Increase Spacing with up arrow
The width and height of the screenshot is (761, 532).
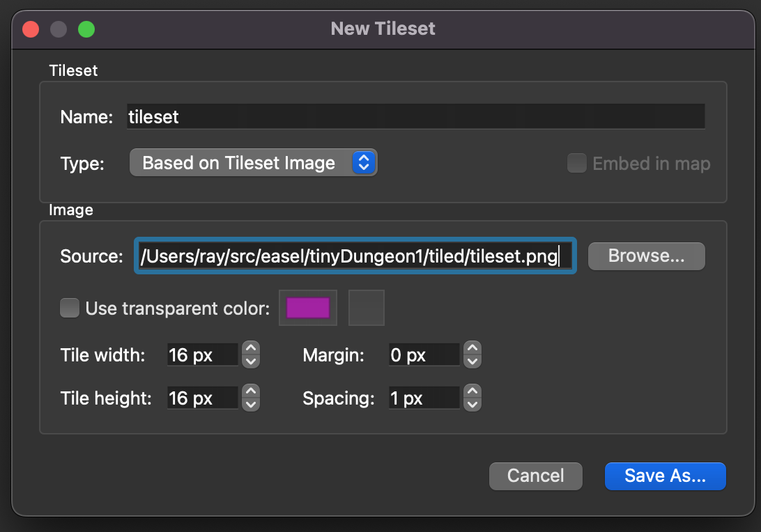472,391
